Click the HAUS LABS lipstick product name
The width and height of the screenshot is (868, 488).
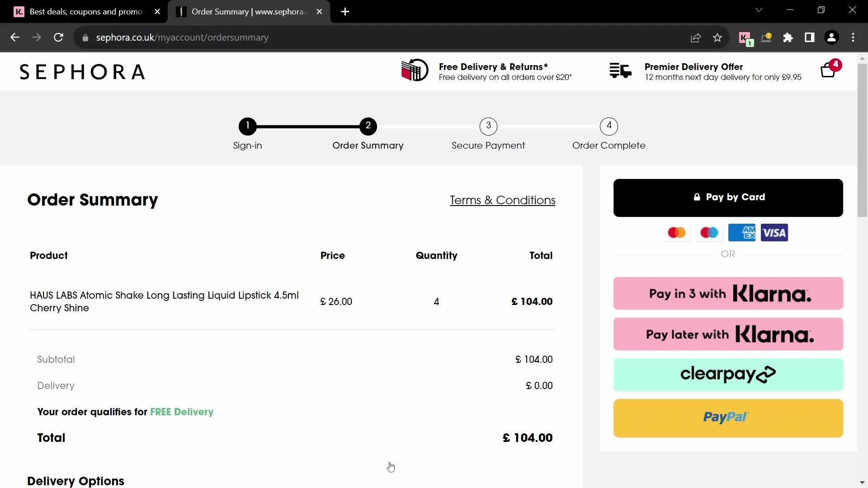pos(164,301)
